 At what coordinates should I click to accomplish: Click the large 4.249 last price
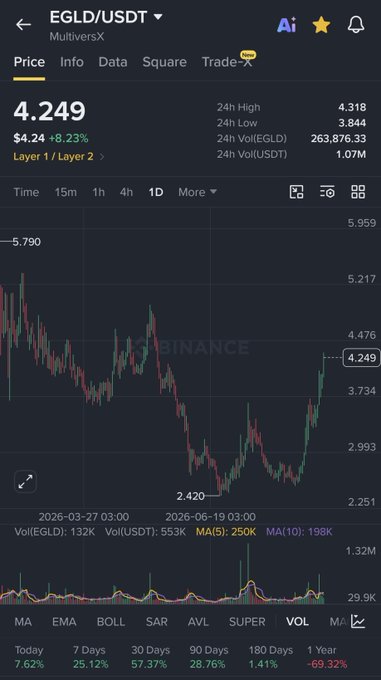click(x=49, y=111)
